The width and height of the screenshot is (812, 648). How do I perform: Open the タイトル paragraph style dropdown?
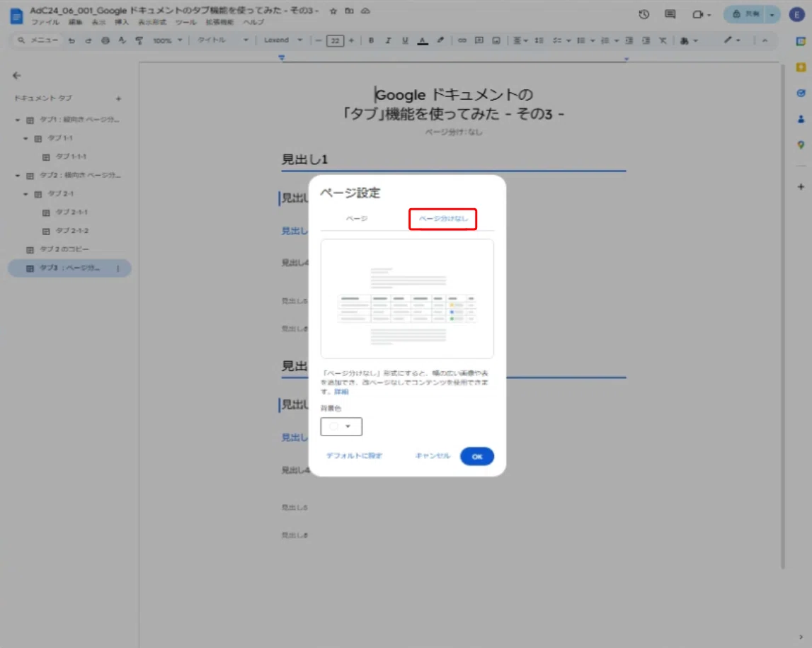coord(222,40)
